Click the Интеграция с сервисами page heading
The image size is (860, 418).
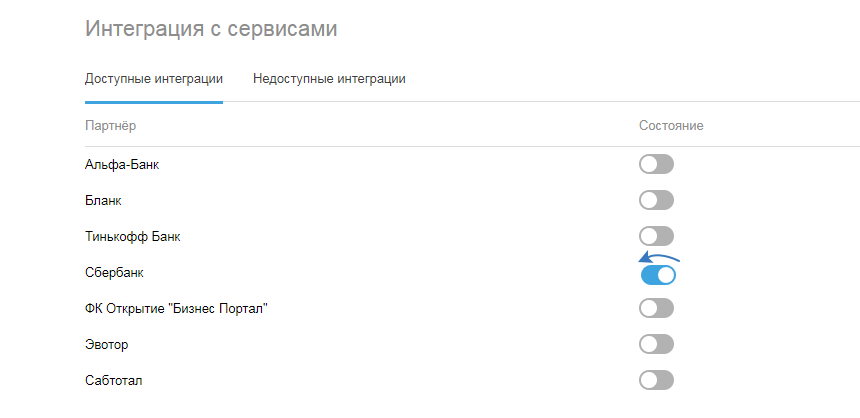(211, 29)
